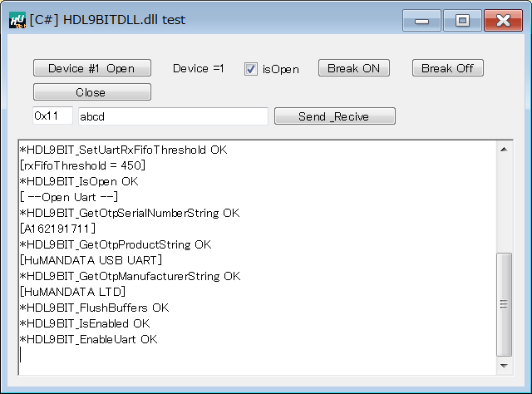Click the log scrollbar down arrow
532x394 pixels.
pos(504,366)
